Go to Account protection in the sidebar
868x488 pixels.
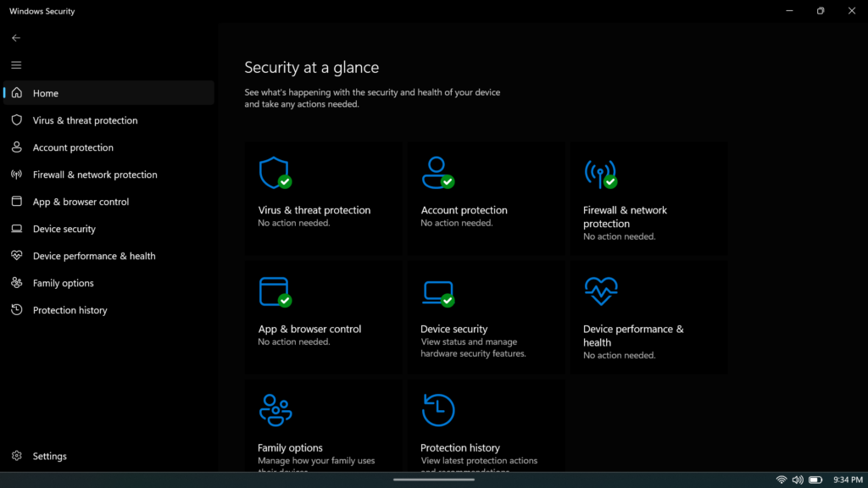pyautogui.click(x=108, y=147)
